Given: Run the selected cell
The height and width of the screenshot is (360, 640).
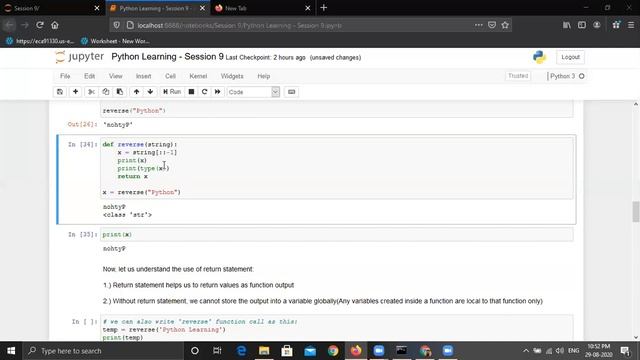Looking at the screenshot, I should [x=172, y=92].
